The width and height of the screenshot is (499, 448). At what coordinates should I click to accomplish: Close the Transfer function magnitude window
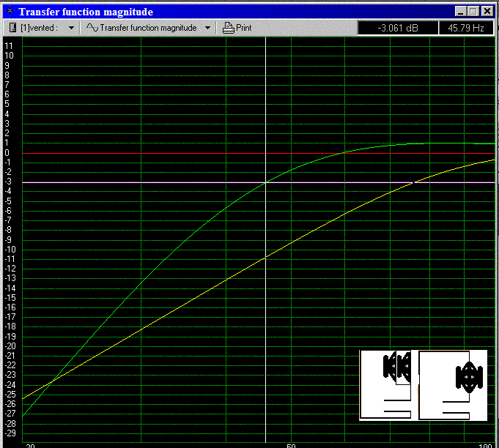pos(487,12)
